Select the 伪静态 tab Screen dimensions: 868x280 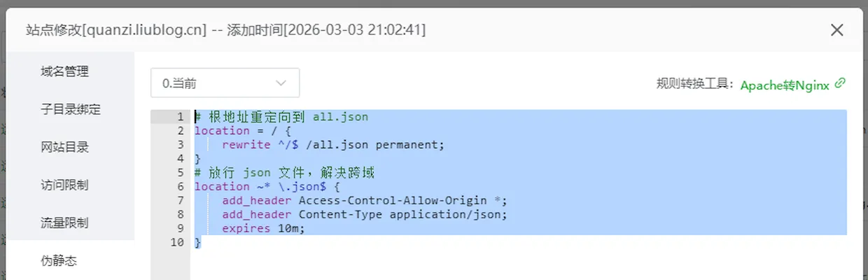coord(59,260)
